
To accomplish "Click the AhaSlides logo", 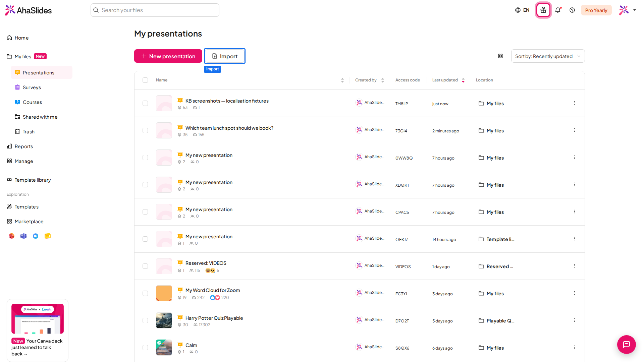I will coord(29,10).
